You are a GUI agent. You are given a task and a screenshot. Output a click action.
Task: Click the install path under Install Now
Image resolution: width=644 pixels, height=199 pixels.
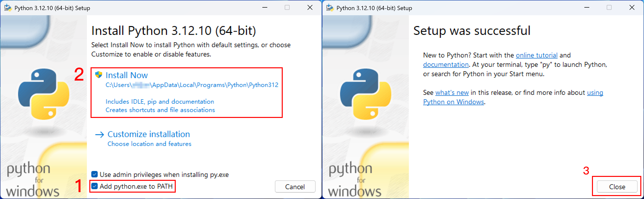pyautogui.click(x=192, y=85)
